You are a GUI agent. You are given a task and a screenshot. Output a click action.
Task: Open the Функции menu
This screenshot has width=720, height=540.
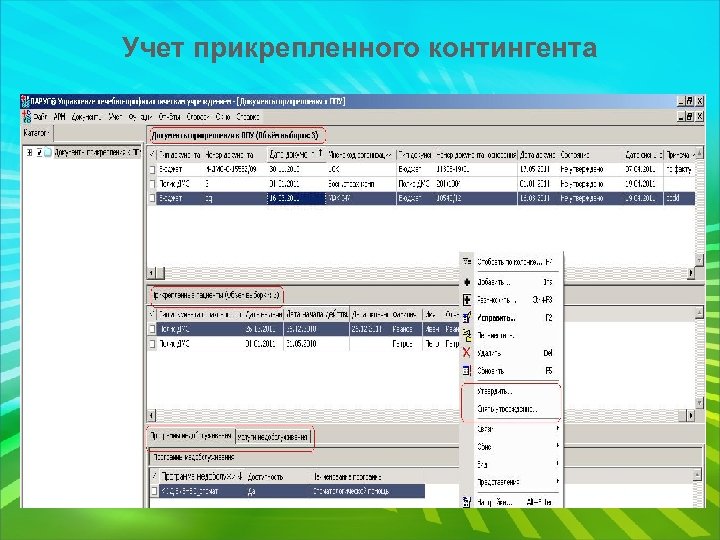(140, 117)
